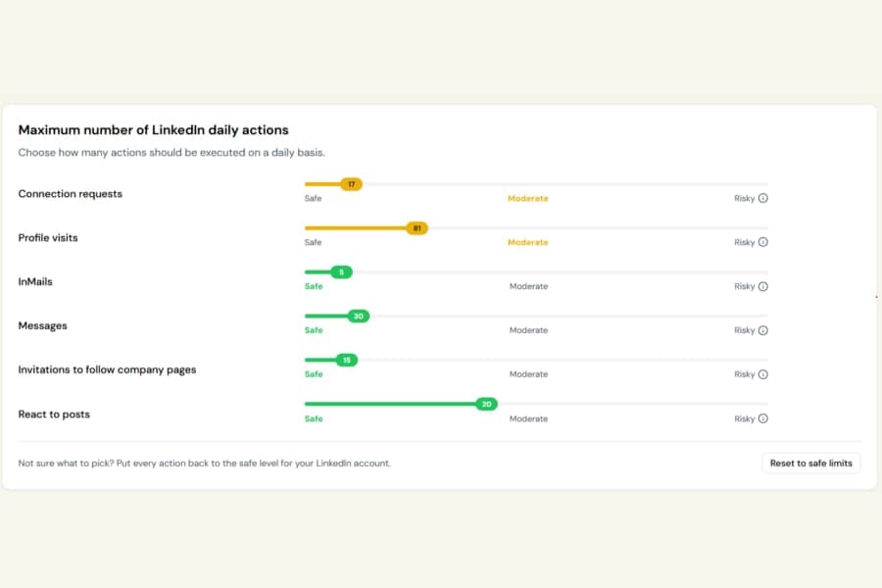Screen dimensions: 882x588
Task: Click the info icon beside InMails Risky
Action: pyautogui.click(x=762, y=286)
